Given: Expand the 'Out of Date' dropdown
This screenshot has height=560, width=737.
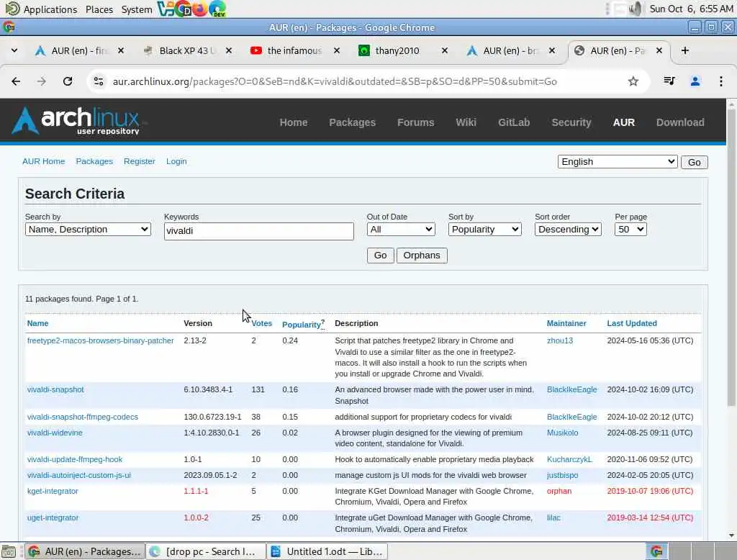Looking at the screenshot, I should click(401, 230).
